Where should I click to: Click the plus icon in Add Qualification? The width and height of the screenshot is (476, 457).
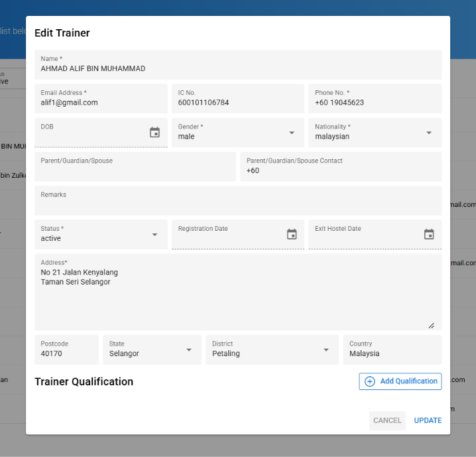[x=370, y=381]
